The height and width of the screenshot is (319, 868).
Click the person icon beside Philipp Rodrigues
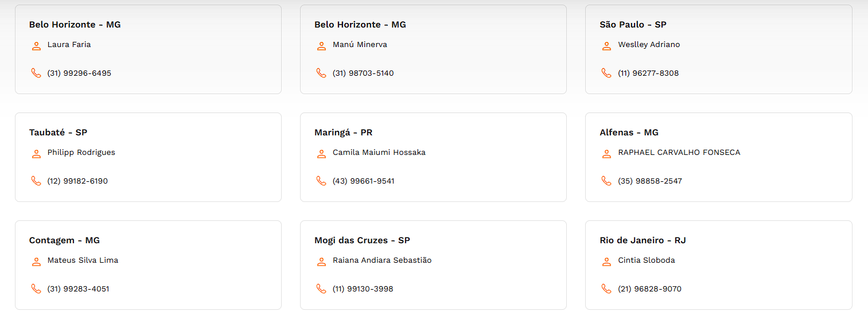[x=36, y=154]
